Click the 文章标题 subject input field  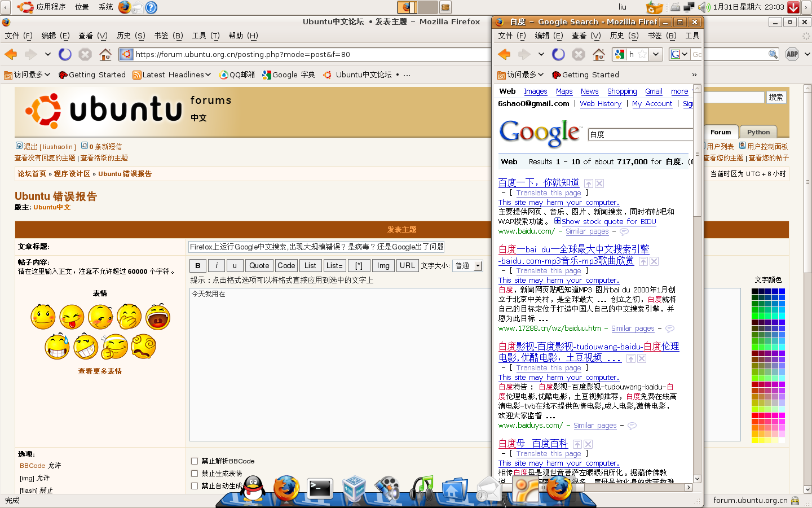click(x=316, y=247)
